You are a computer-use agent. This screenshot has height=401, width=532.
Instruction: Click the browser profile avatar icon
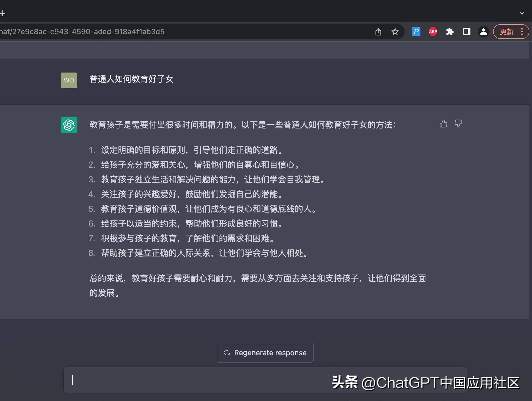coord(483,32)
